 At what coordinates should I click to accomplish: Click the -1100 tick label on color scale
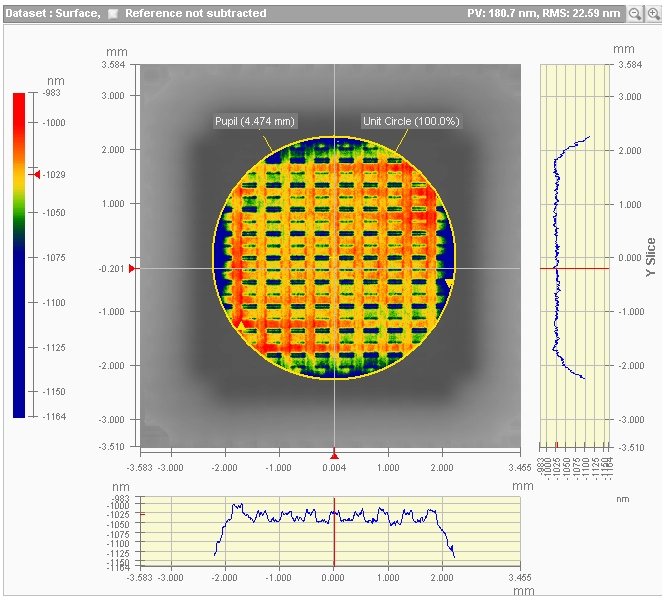[54, 303]
